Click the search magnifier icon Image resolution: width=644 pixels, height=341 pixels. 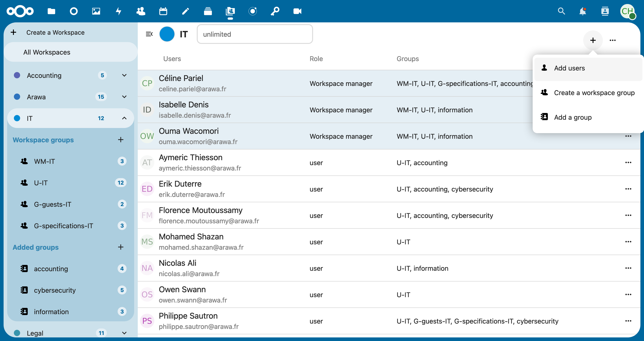pos(561,11)
